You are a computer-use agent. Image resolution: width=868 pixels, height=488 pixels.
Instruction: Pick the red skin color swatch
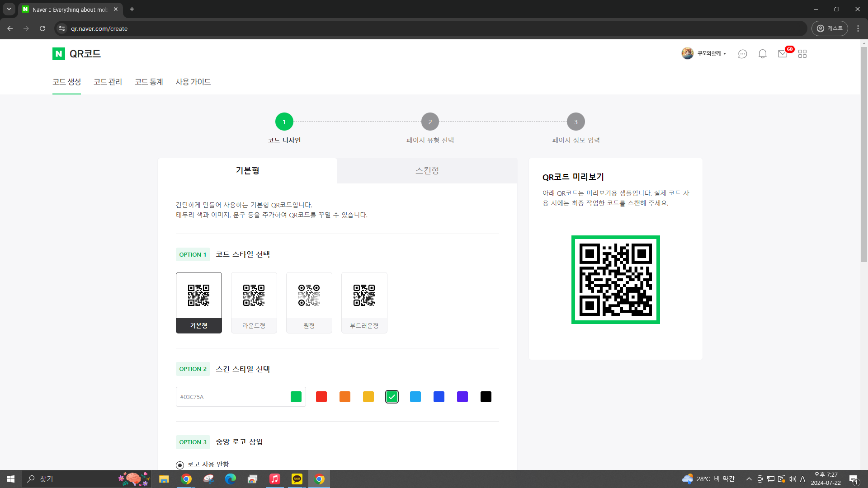pyautogui.click(x=321, y=397)
